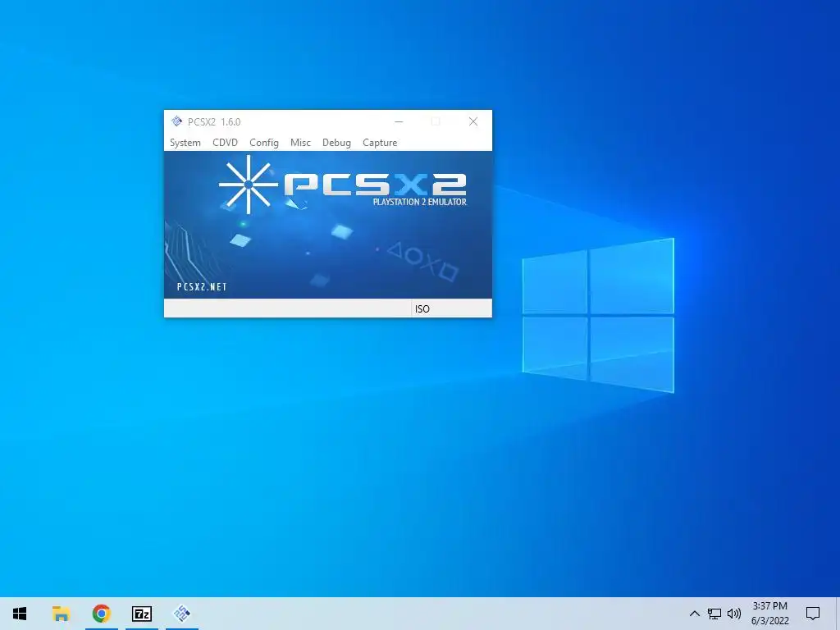Click the PCSX2 taskbar icon
Screen dimensions: 840x630
182,614
